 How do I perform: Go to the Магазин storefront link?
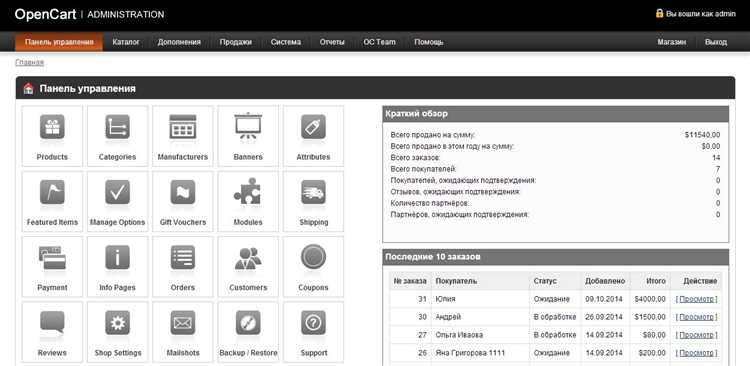672,42
